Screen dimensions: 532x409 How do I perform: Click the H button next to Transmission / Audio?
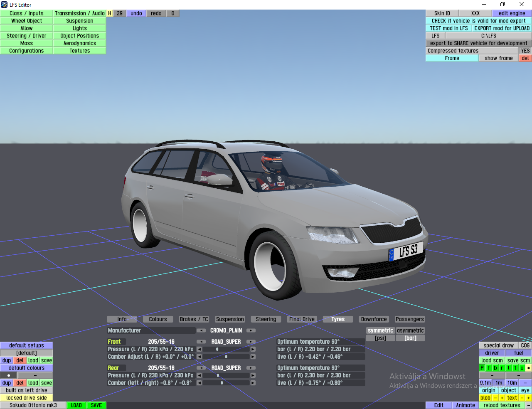click(x=110, y=13)
